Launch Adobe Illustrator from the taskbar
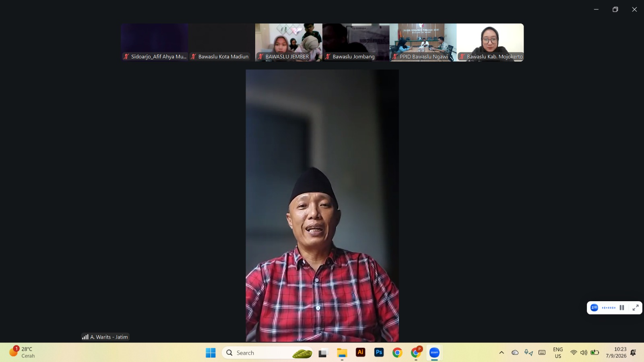 pos(361,352)
